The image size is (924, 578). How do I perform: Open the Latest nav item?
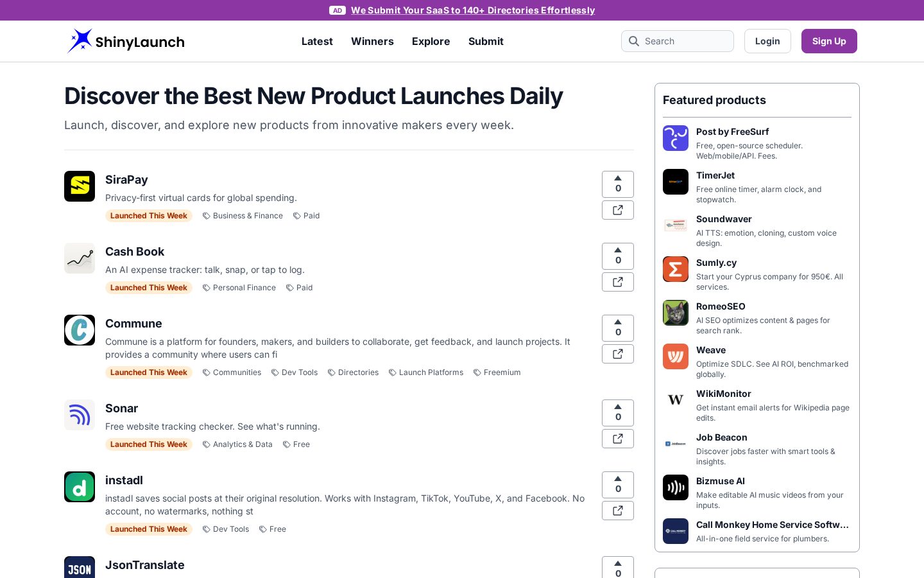point(317,41)
